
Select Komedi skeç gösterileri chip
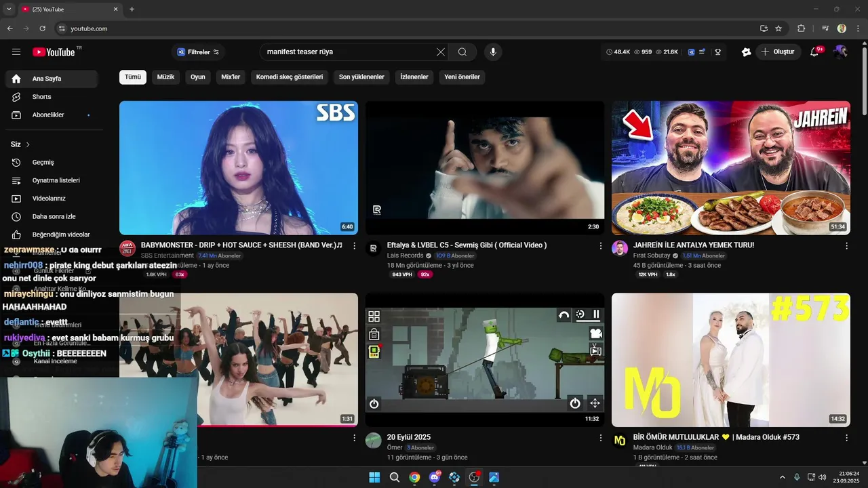(x=290, y=77)
